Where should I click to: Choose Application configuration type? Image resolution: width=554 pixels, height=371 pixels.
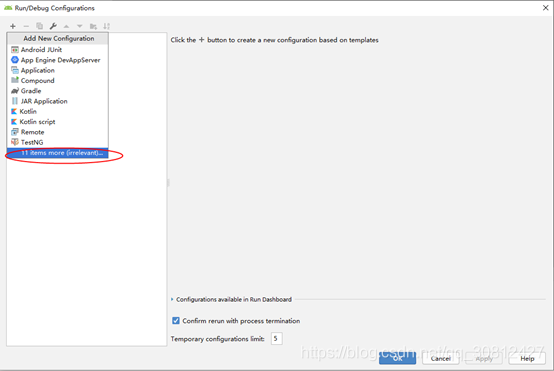[x=58, y=70]
